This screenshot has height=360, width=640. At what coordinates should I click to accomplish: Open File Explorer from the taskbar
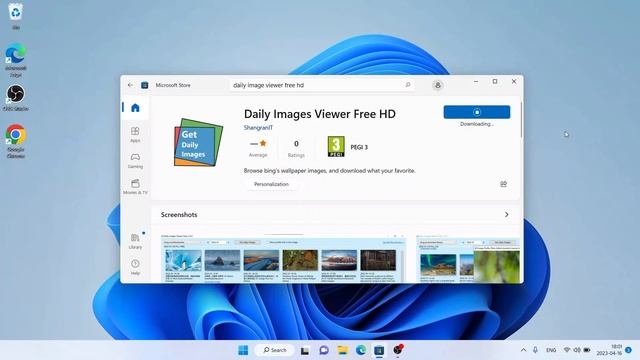(343, 350)
